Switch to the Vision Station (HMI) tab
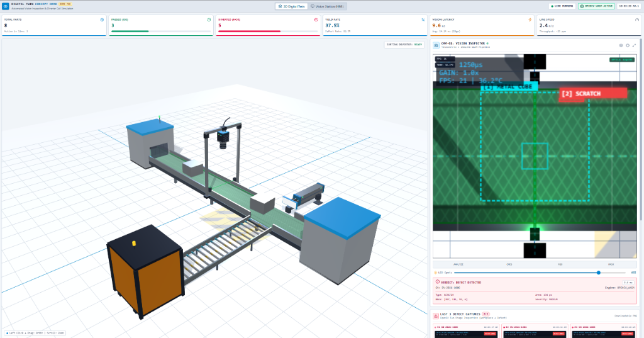The width and height of the screenshot is (644, 338). click(x=327, y=6)
